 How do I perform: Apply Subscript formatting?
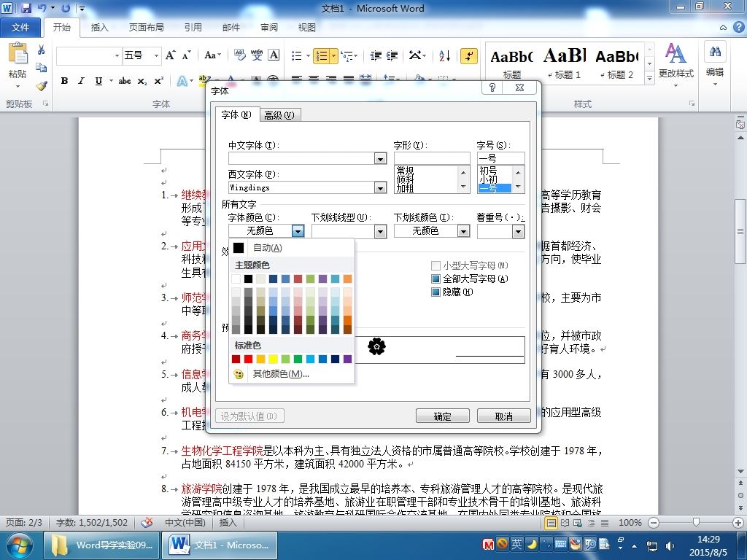tap(142, 82)
